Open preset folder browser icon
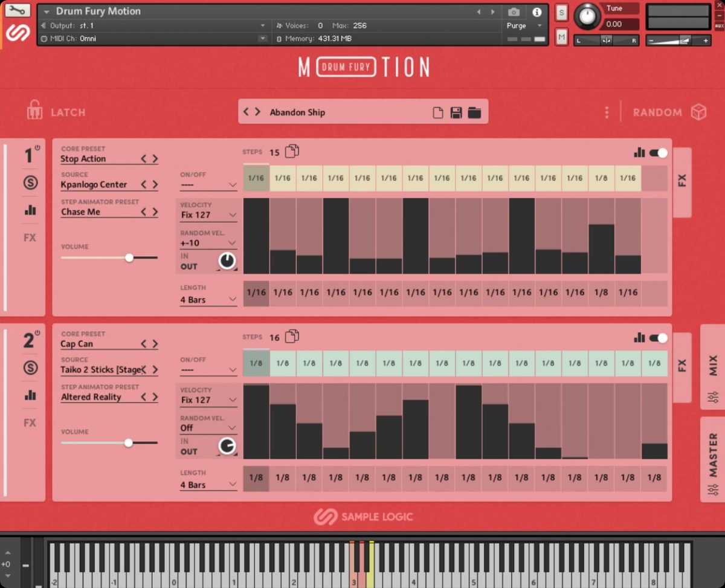Screen dimensions: 725x588 coord(474,112)
